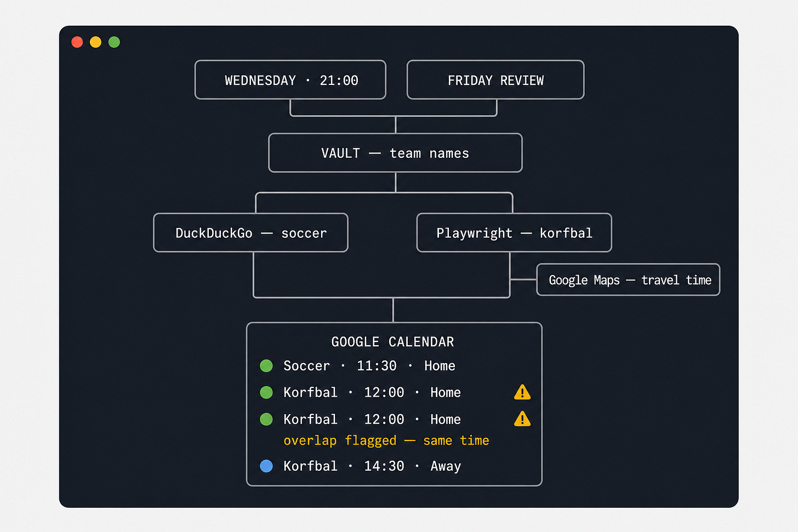Click the red close dot in the window
Image resolution: width=798 pixels, height=532 pixels.
coord(77,42)
